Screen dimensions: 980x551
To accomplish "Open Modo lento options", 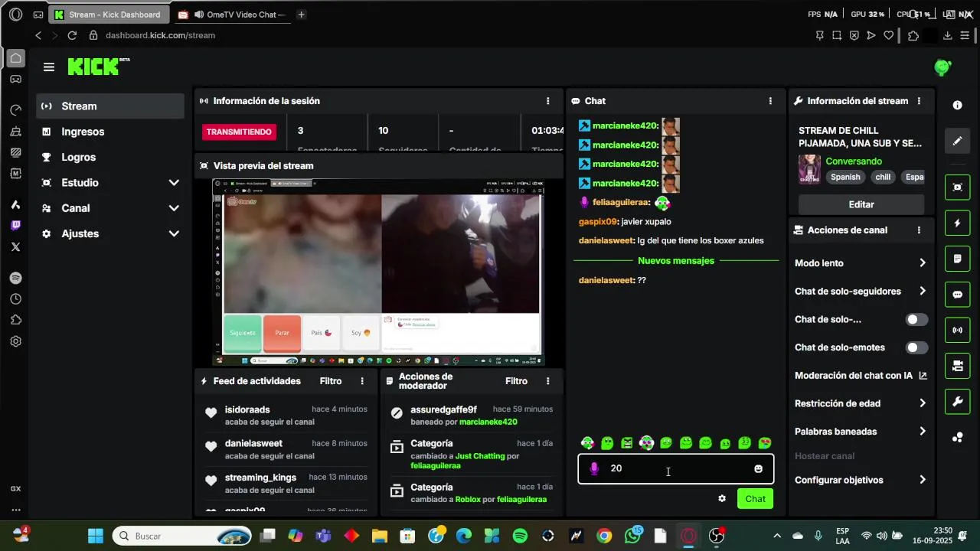I will click(861, 263).
